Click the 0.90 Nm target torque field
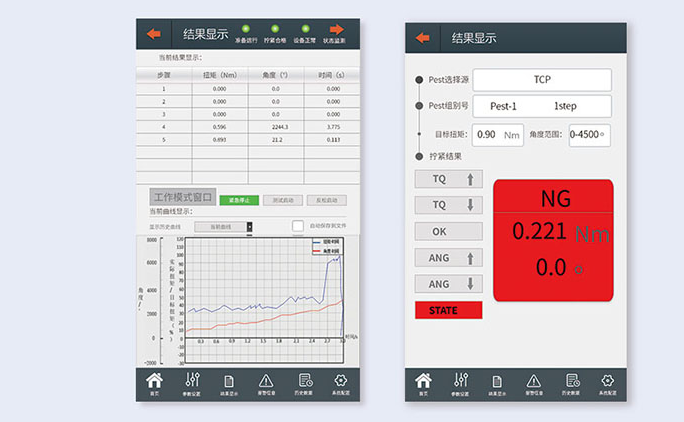Viewport: 684px width, 422px height. click(x=498, y=135)
